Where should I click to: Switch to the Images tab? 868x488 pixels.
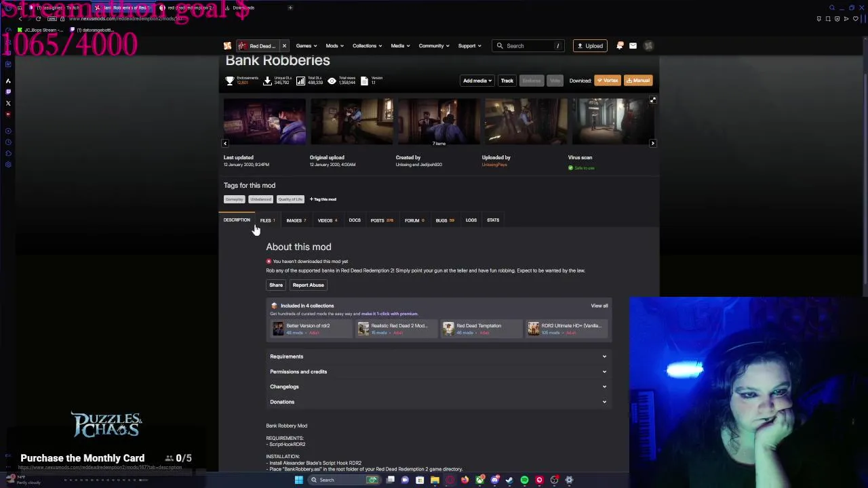click(296, 220)
